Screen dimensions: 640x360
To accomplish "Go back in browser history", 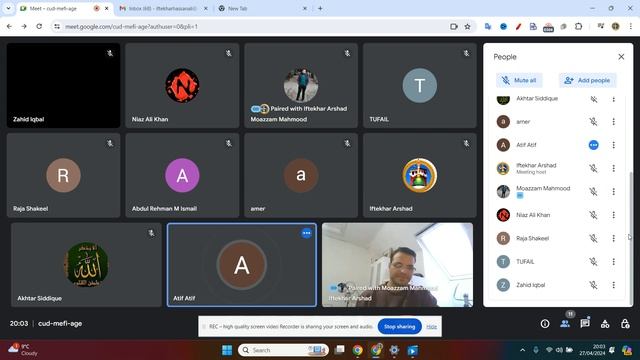I will tap(9, 27).
